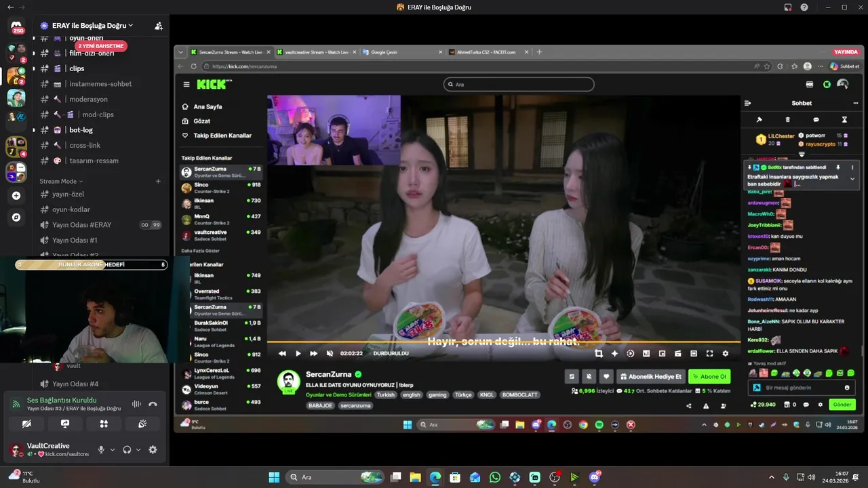Open File Explorer from taskbar
868x488 pixels.
point(415,477)
